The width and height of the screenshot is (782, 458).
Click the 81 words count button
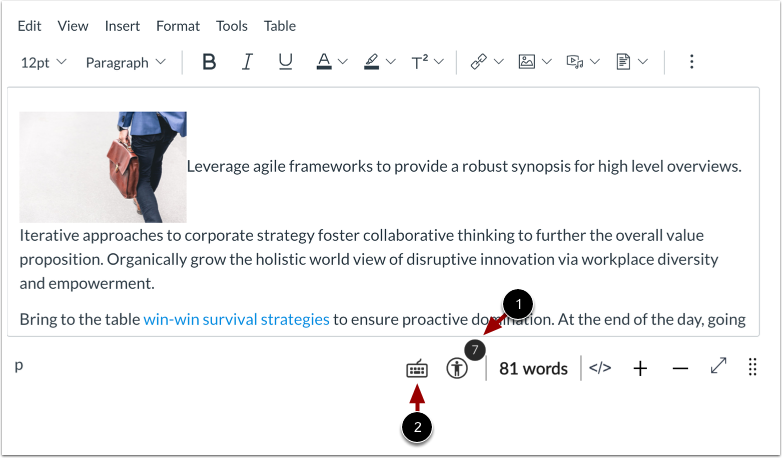point(533,368)
